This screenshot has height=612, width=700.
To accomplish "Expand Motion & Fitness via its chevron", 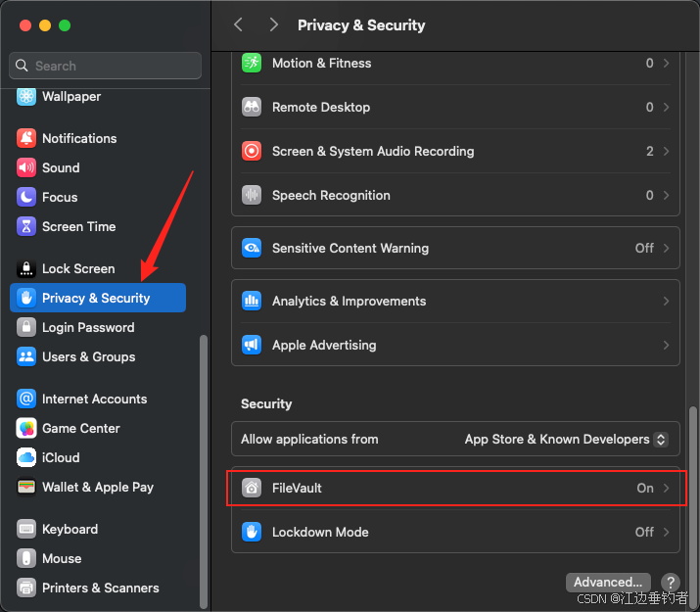I will click(666, 63).
